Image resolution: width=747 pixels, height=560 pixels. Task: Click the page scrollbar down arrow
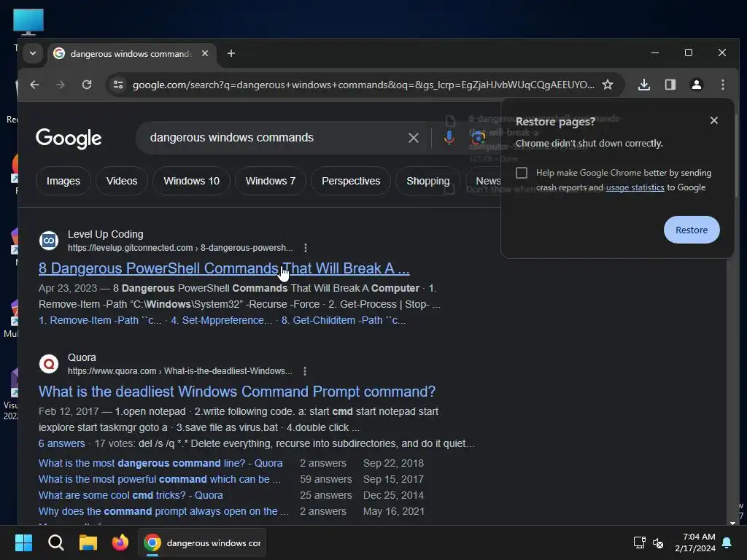point(732,522)
